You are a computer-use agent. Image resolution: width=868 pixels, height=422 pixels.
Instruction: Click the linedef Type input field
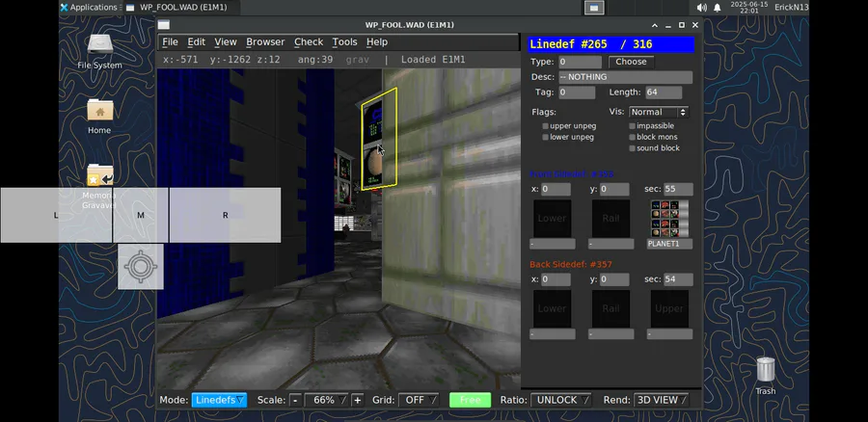[x=580, y=62]
